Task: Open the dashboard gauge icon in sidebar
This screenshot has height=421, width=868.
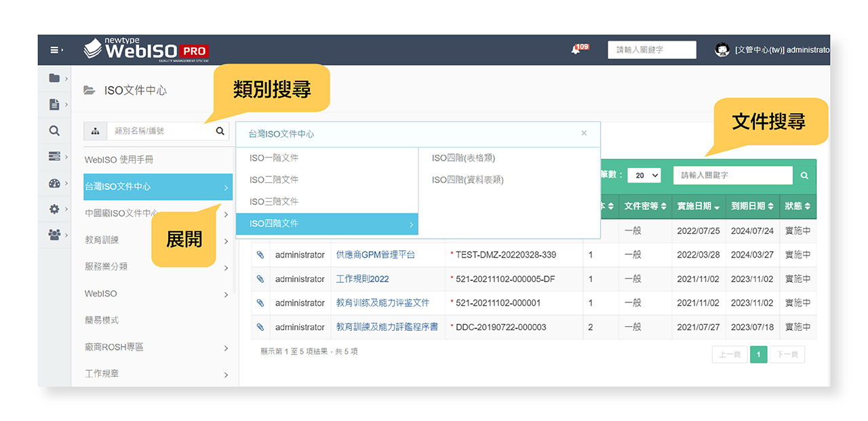Action: (54, 183)
